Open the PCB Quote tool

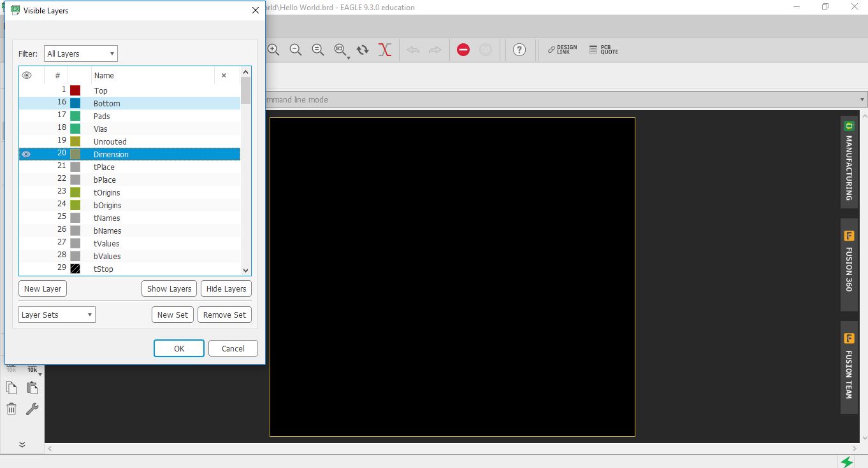pyautogui.click(x=604, y=50)
